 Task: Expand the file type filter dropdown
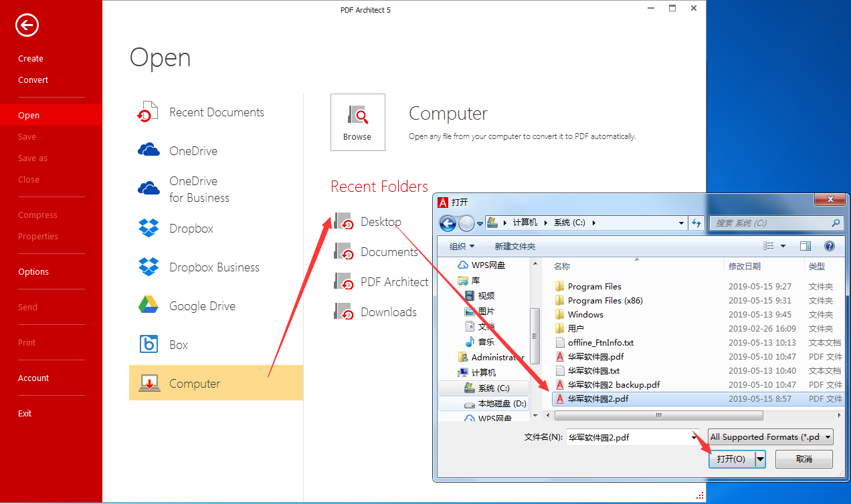[x=828, y=437]
